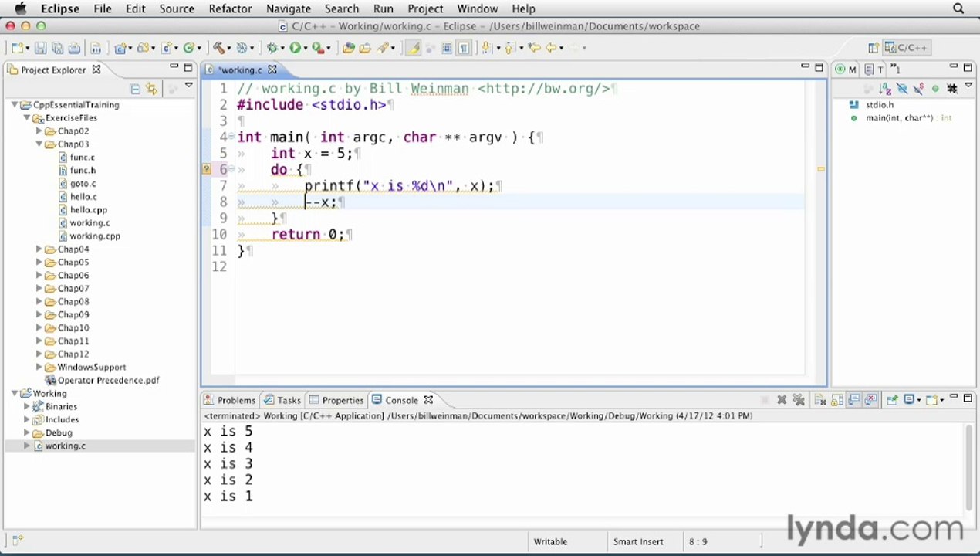Image resolution: width=980 pixels, height=556 pixels.
Task: Open the Outline view menu triangle
Action: click(968, 86)
